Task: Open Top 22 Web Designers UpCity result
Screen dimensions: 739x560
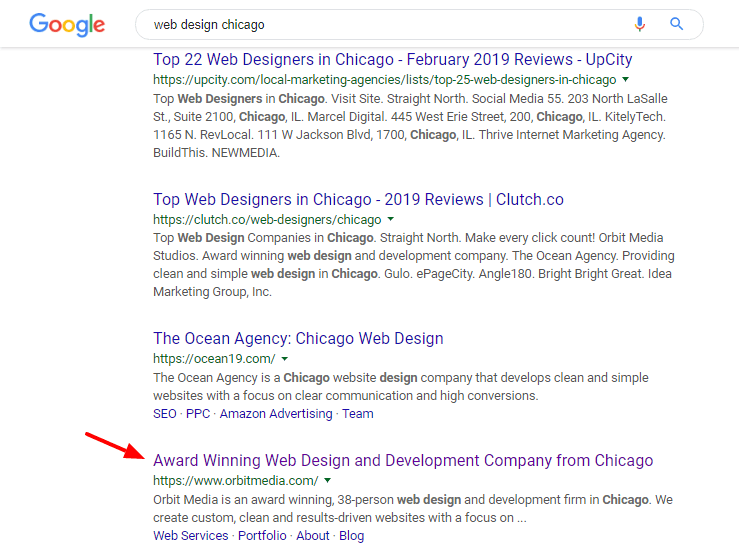Action: click(x=392, y=59)
